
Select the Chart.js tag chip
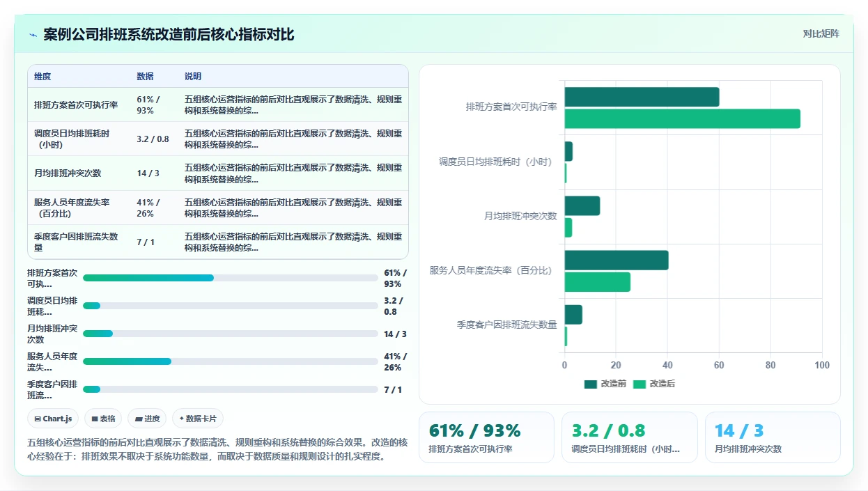click(54, 419)
